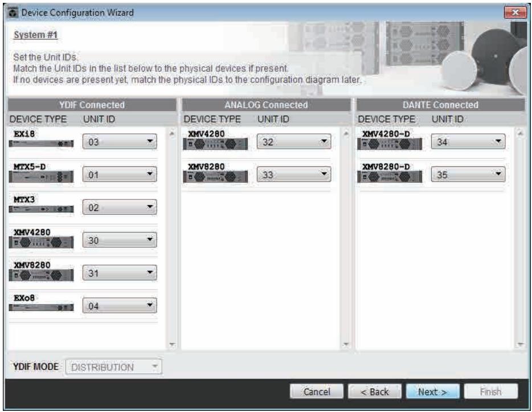Click the YDIF Connected column header
Viewport: 532px width, 412px height.
[x=92, y=105]
